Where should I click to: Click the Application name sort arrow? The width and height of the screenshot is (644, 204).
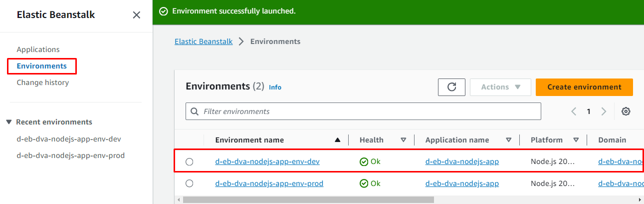[509, 140]
